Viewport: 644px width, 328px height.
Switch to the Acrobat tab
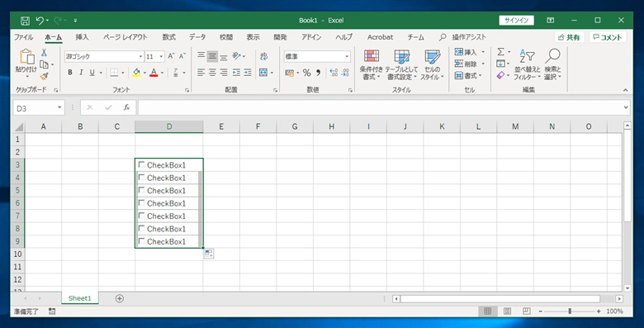tap(380, 37)
